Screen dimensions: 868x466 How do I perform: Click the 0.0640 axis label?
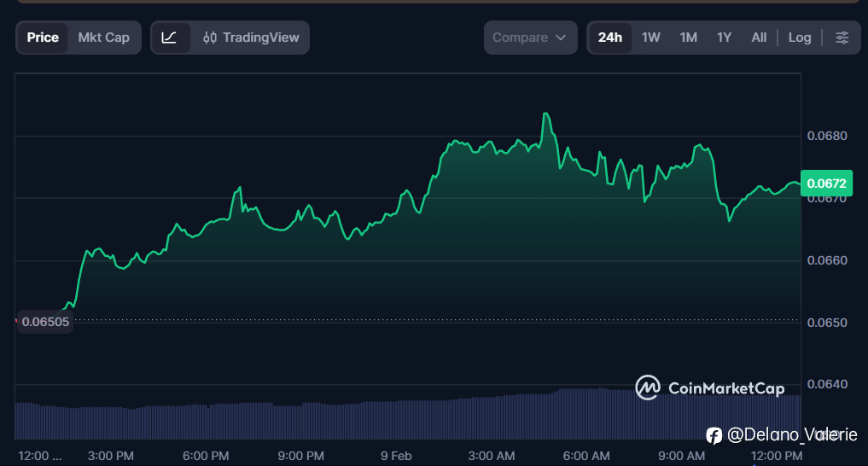click(x=827, y=384)
